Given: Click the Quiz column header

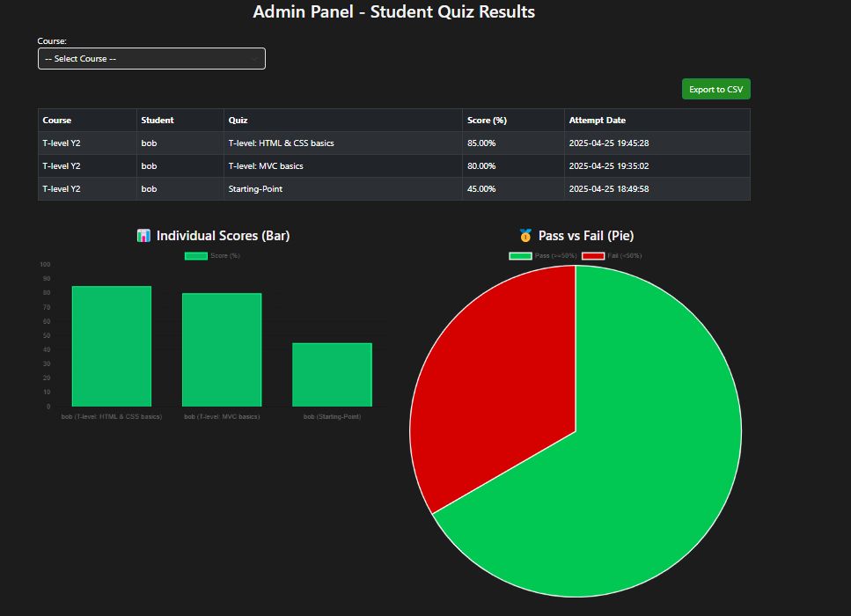Looking at the screenshot, I should 343,120.
